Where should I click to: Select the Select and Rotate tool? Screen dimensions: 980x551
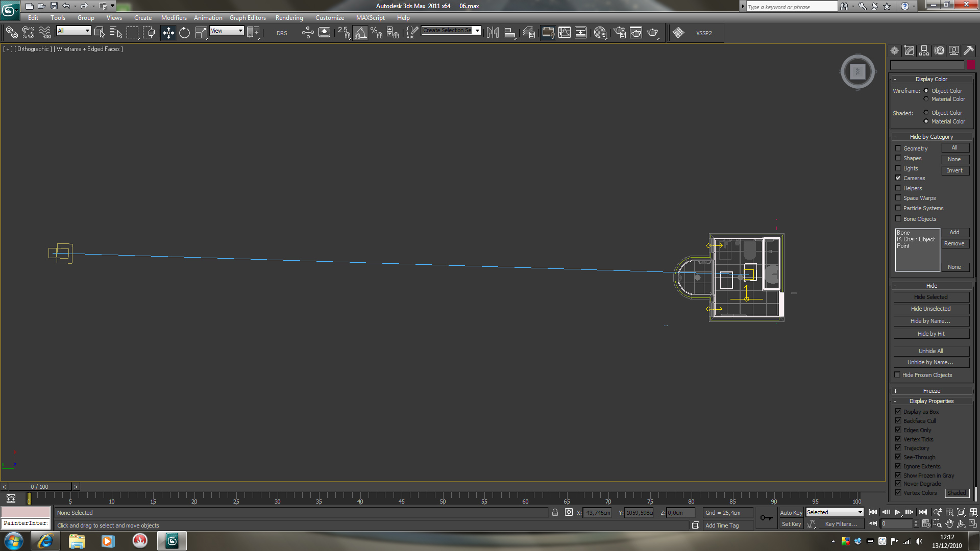click(184, 32)
